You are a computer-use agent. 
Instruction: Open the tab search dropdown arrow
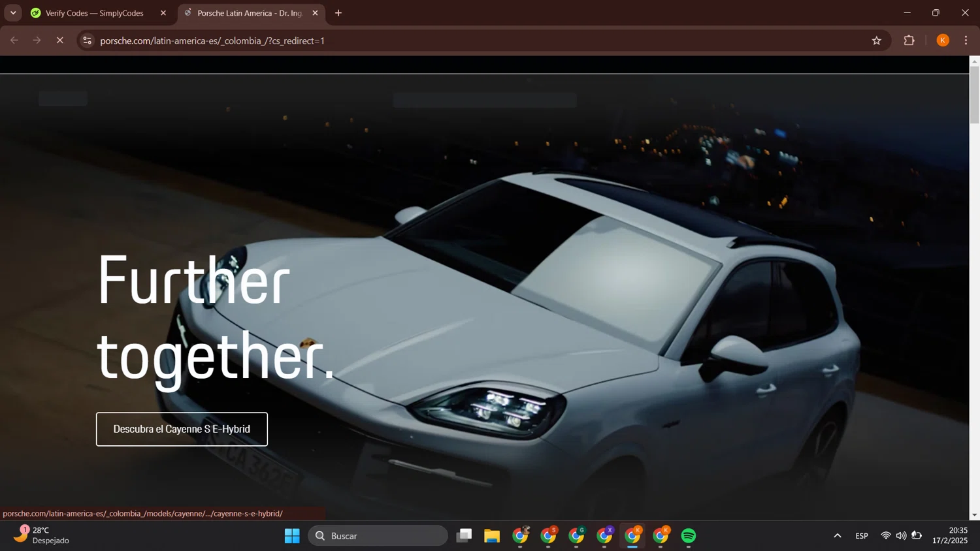click(13, 13)
